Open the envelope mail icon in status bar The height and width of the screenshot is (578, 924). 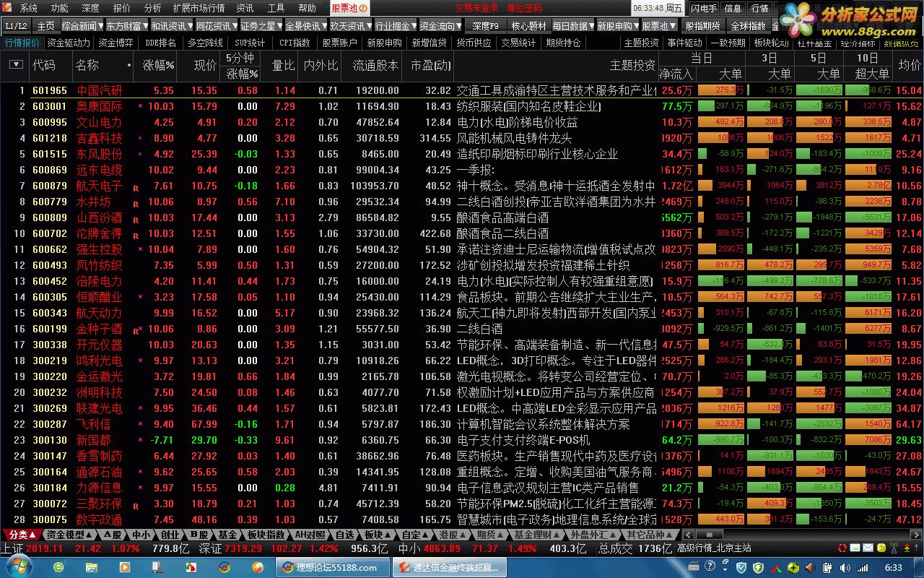point(868,549)
